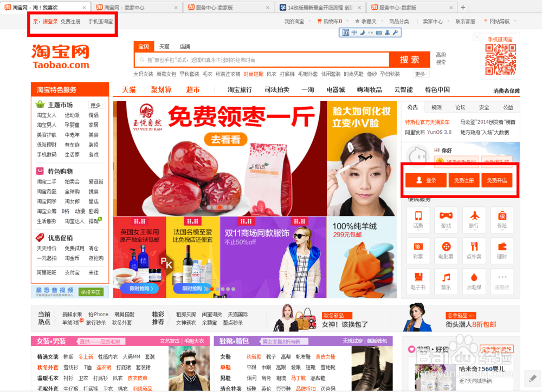Expand 更多 in 主题市场 section

tap(97, 104)
